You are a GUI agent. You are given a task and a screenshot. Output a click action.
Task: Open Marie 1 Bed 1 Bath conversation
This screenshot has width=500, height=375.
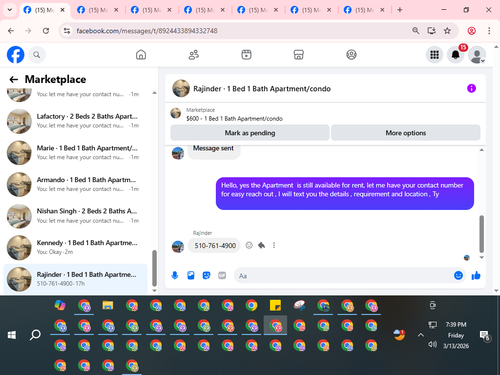75,153
